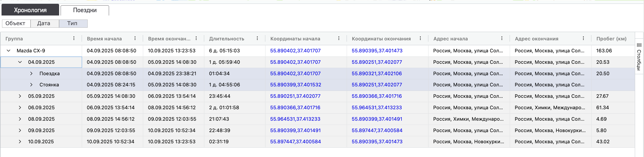Switch to the Поездки tab

point(85,10)
